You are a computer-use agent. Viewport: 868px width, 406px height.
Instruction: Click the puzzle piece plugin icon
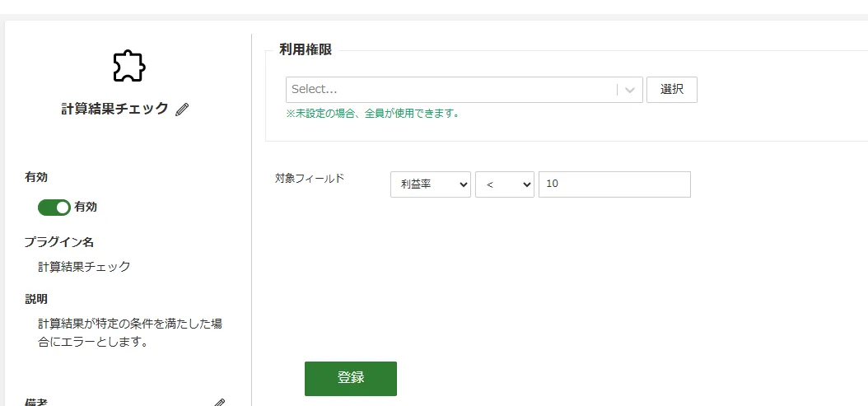click(129, 66)
